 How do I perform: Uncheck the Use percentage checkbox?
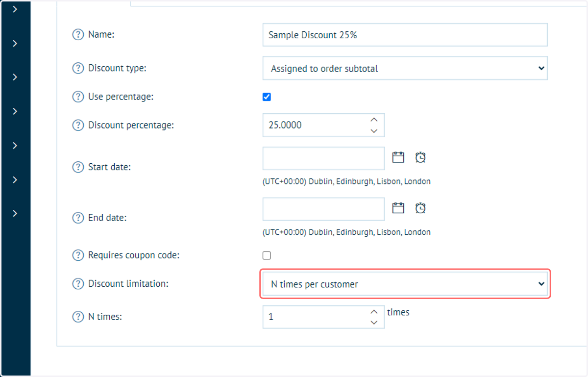pyautogui.click(x=267, y=97)
